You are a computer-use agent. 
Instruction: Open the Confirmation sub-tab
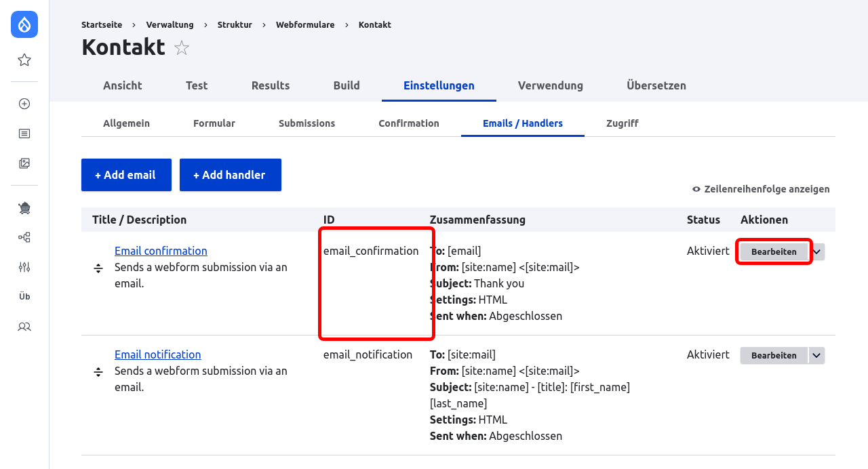(409, 123)
